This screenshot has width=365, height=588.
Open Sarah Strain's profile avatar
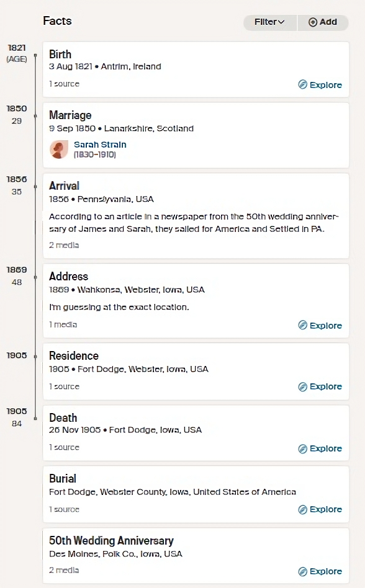click(59, 149)
